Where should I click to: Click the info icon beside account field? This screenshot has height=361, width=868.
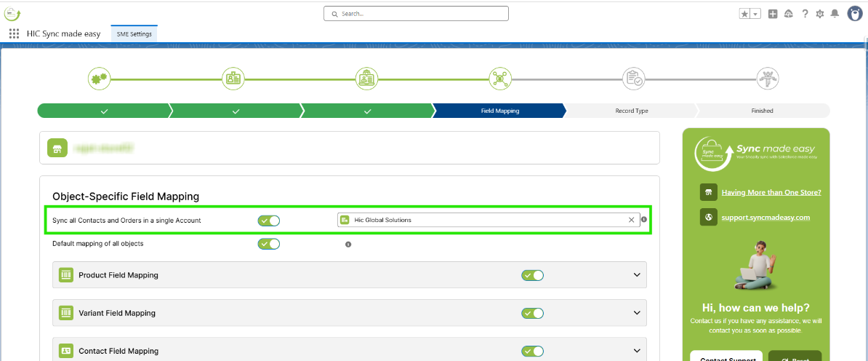pyautogui.click(x=644, y=220)
